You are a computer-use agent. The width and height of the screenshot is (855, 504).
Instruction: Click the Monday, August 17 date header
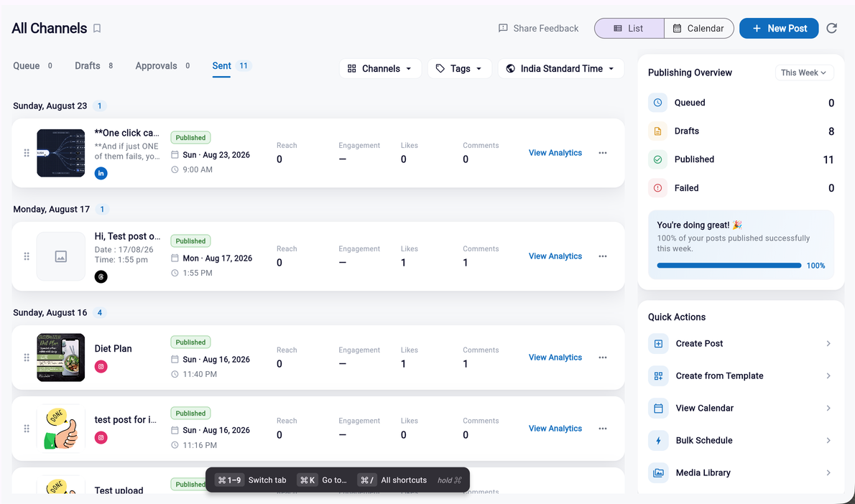click(51, 209)
